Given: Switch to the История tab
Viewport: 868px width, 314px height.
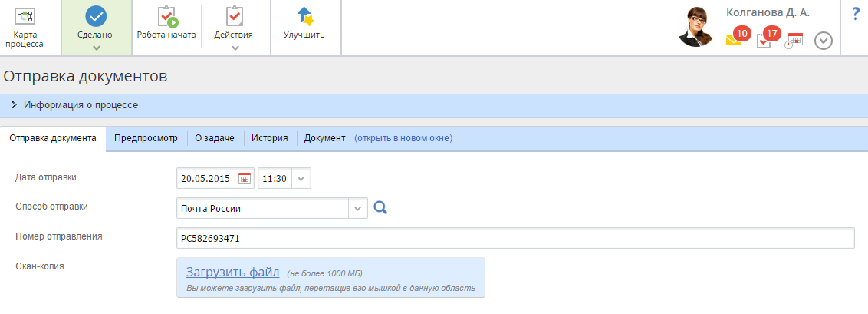Looking at the screenshot, I should [270, 138].
